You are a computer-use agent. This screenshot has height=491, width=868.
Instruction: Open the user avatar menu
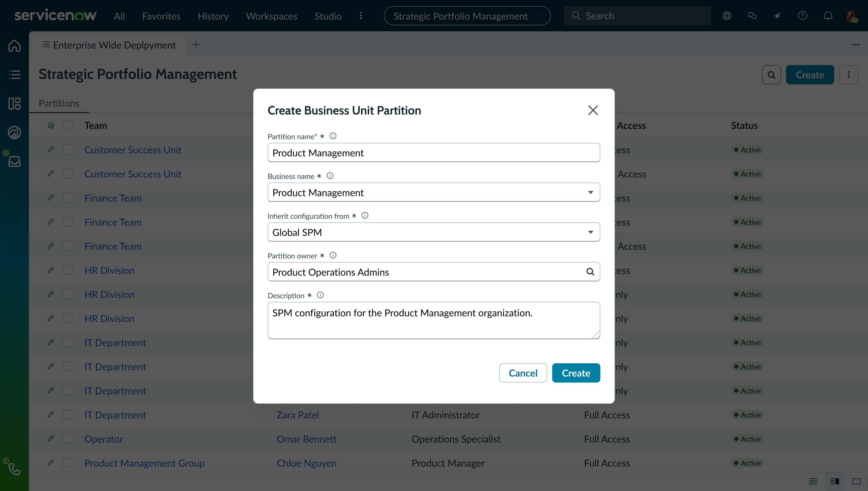coord(851,16)
